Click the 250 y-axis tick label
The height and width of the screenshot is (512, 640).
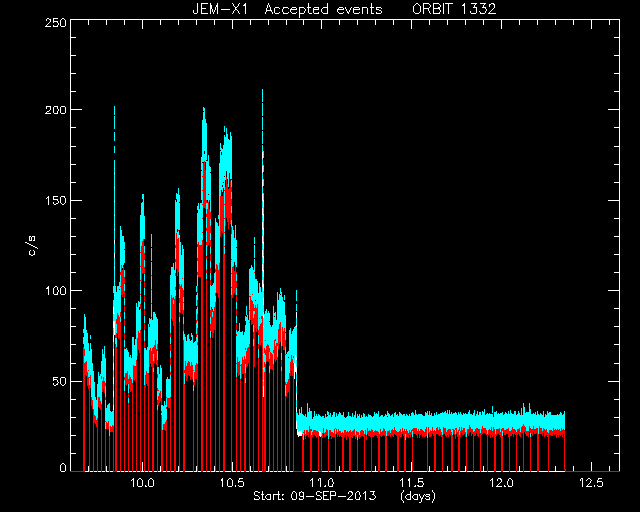pos(56,22)
